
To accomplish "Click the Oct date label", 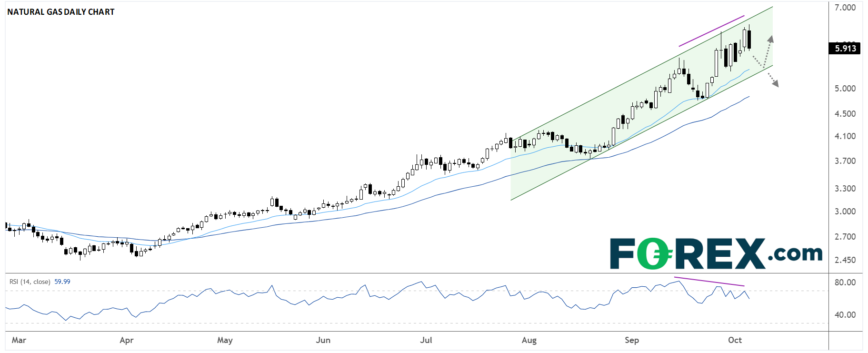I will [735, 340].
